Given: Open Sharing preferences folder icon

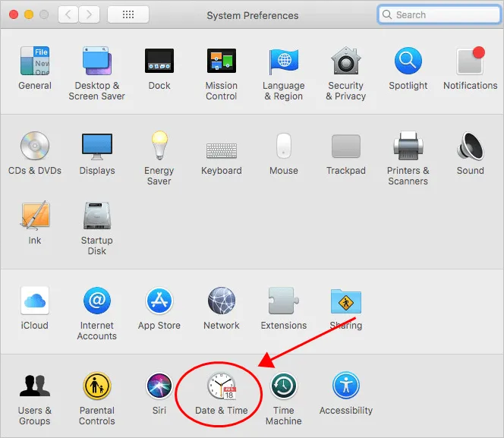Looking at the screenshot, I should [x=346, y=301].
